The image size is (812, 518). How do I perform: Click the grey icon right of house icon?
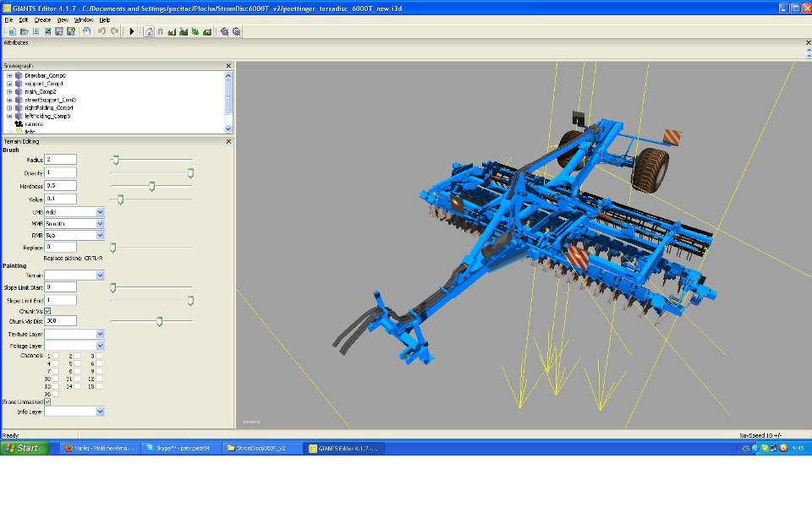click(161, 31)
